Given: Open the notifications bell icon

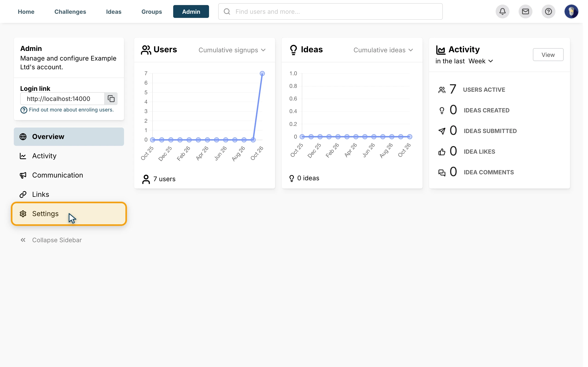Looking at the screenshot, I should coord(503,11).
